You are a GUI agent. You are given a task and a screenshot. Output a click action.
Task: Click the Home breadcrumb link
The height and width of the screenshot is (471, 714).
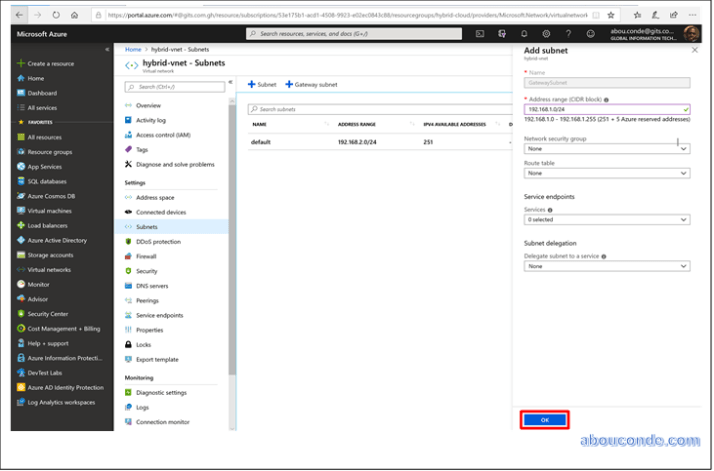click(133, 49)
